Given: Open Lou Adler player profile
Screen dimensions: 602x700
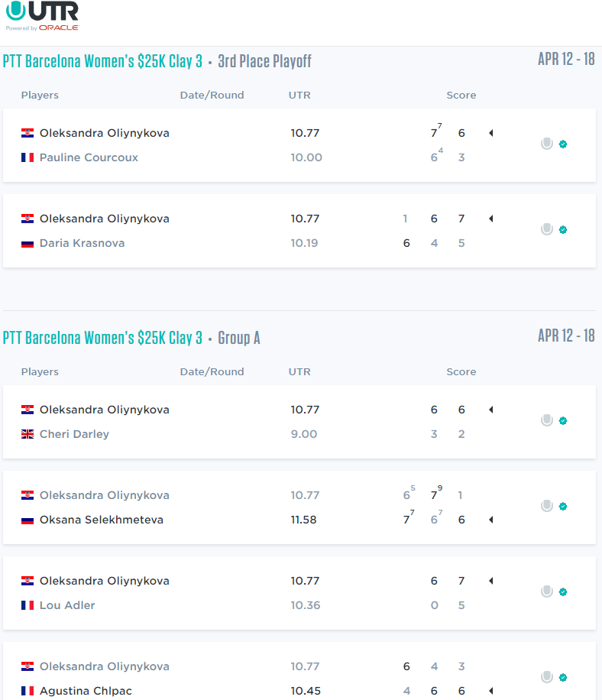Looking at the screenshot, I should 67,605.
